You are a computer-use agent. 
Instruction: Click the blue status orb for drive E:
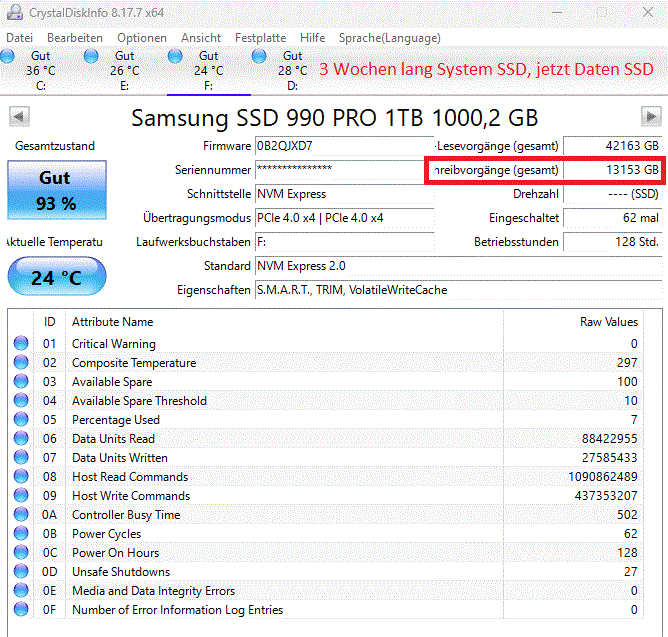pos(91,56)
